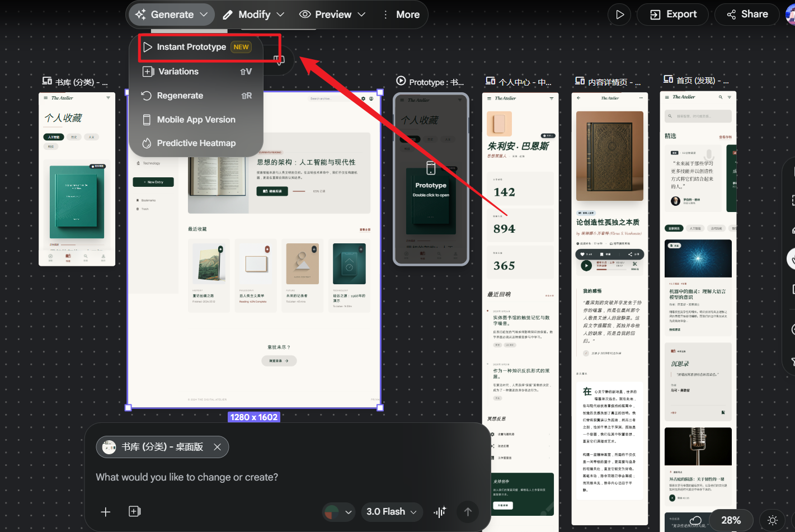Select Instant Prototype menu item
This screenshot has height=532, width=795.
[196, 47]
